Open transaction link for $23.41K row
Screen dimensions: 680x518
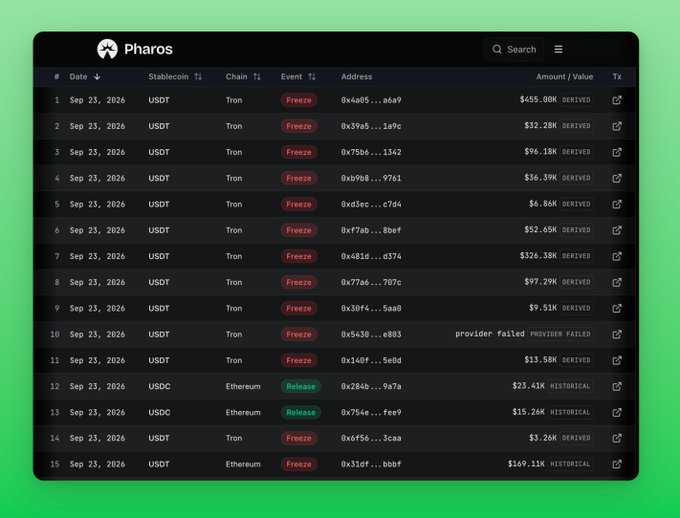tap(617, 387)
